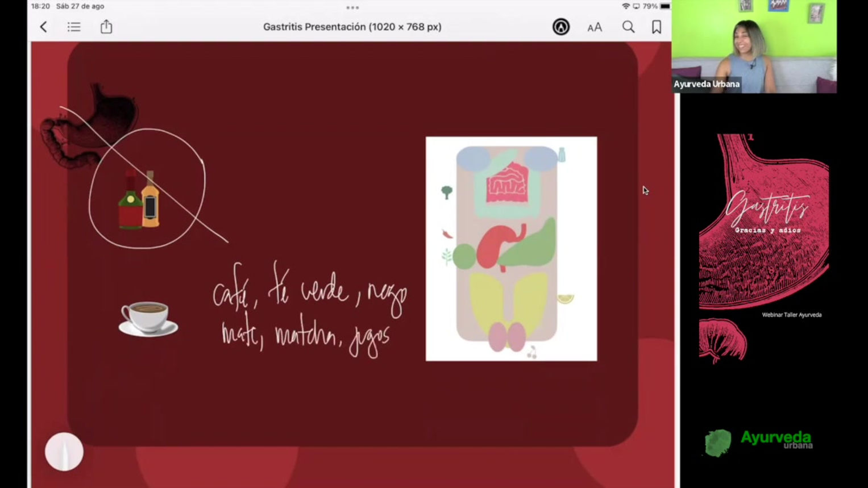Click the Gracias y adios caption
The width and height of the screenshot is (868, 488).
point(768,230)
